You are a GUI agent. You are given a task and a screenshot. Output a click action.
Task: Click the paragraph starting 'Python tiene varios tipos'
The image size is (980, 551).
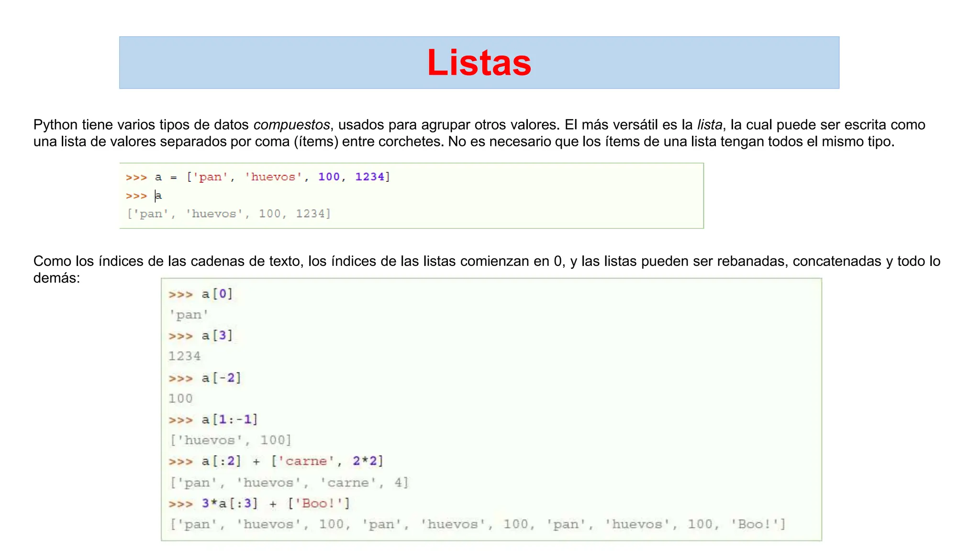point(479,133)
